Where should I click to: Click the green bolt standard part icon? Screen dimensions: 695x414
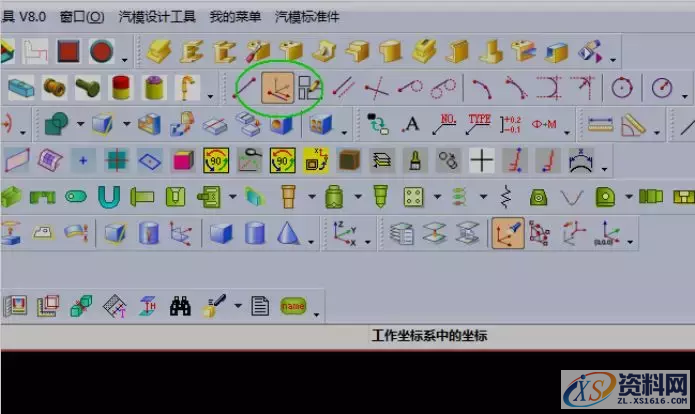click(x=87, y=87)
